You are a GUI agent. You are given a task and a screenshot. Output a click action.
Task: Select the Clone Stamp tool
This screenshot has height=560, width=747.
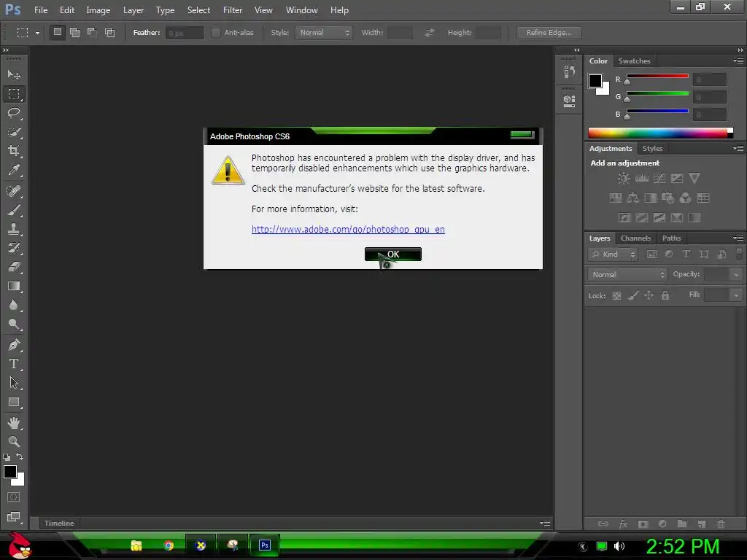(14, 229)
